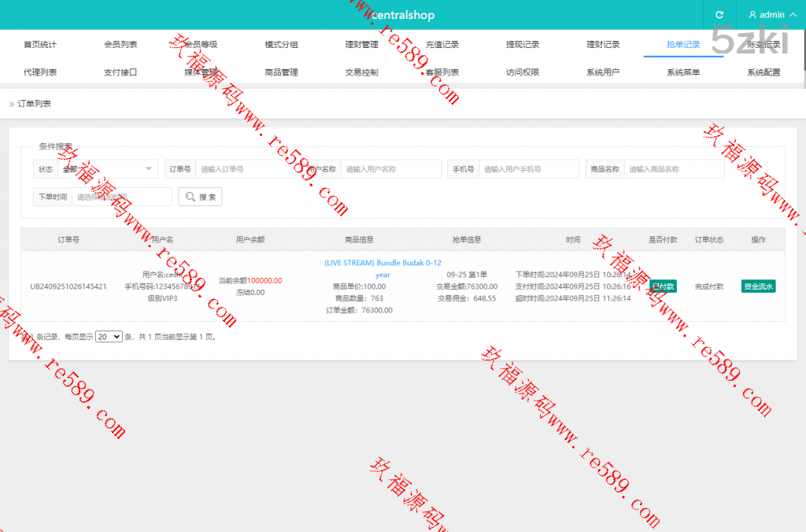The height and width of the screenshot is (532, 806).
Task: Click the refresh icon in top bar
Action: coord(719,15)
